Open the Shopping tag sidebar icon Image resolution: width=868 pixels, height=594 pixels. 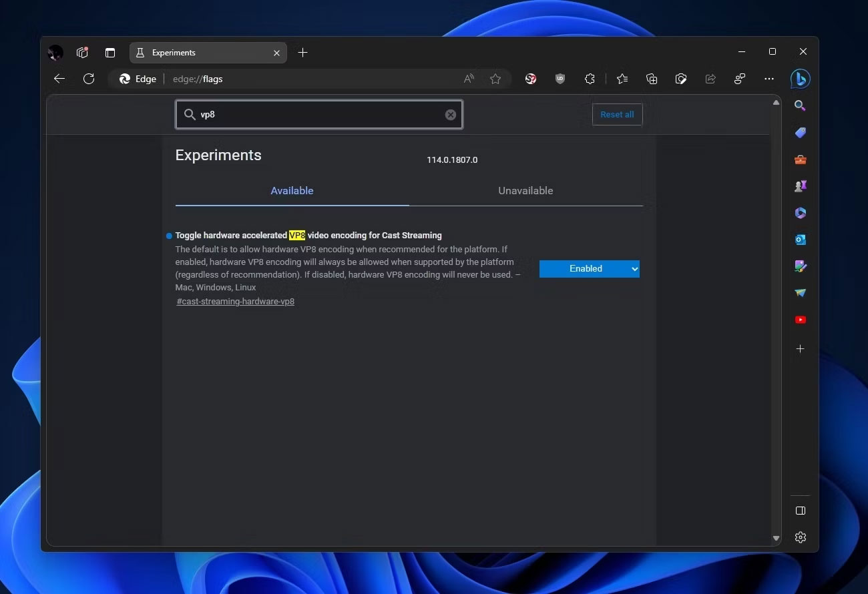[800, 133]
